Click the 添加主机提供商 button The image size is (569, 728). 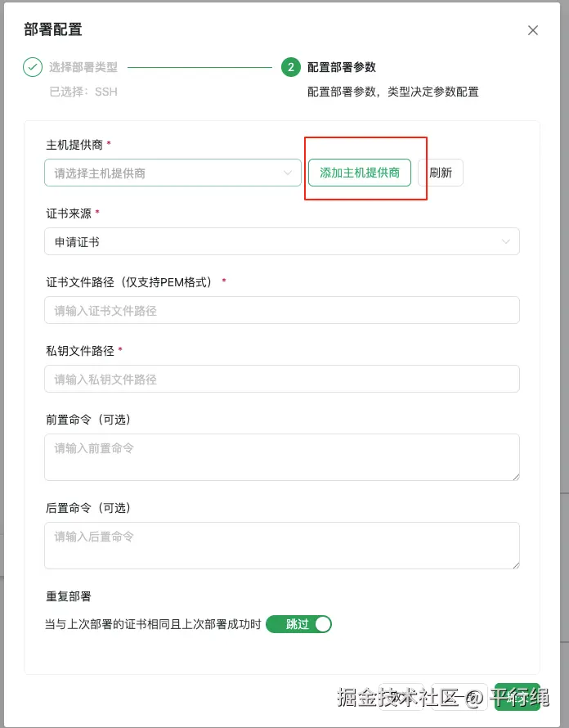point(360,173)
